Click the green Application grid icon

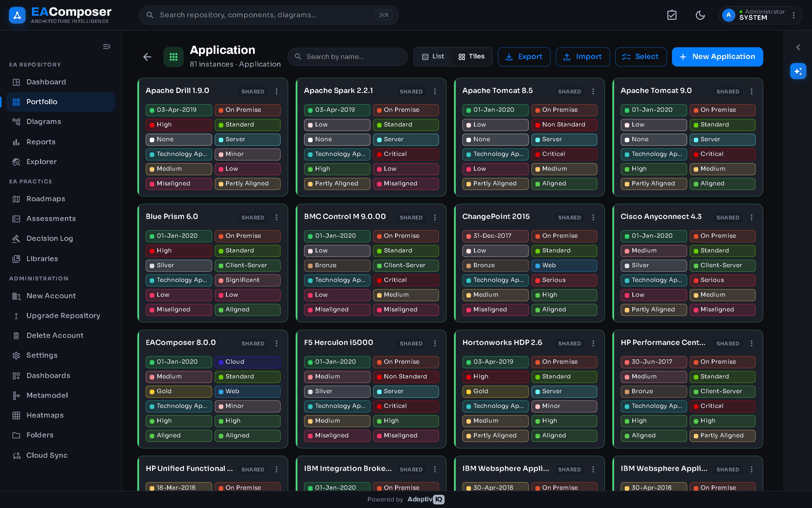coord(174,57)
